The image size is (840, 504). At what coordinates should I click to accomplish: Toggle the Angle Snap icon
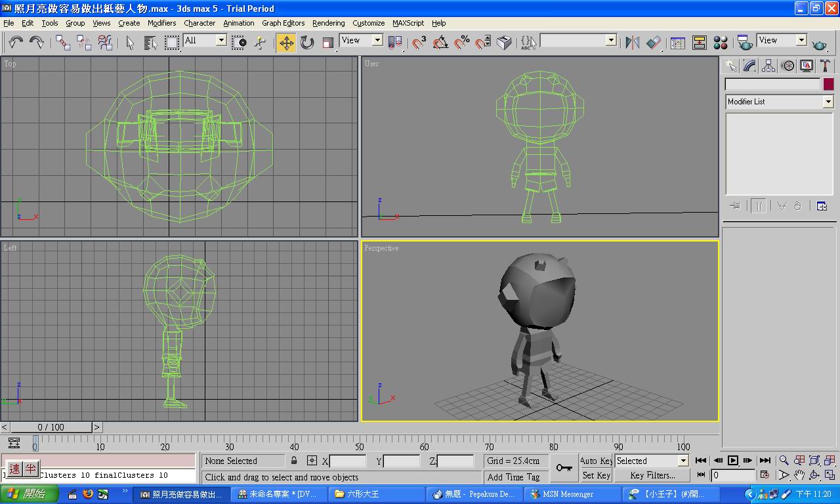440,43
